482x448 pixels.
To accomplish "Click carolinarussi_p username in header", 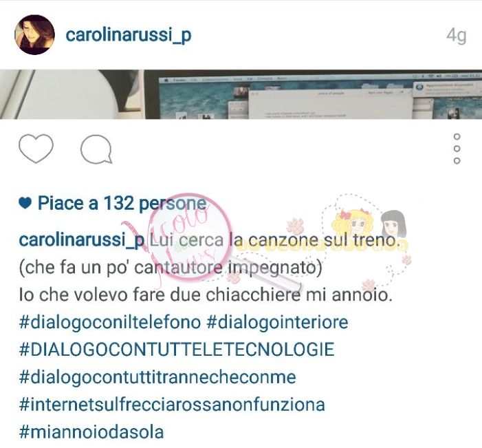I will pos(129,35).
